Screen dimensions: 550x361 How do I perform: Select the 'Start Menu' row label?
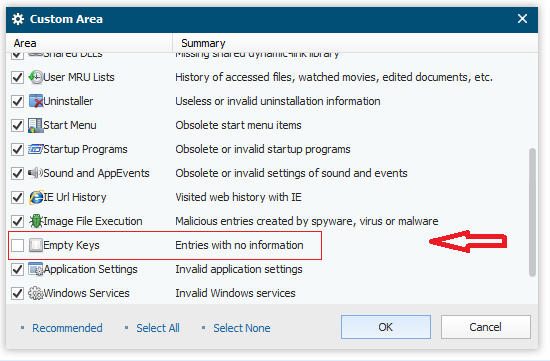[70, 125]
